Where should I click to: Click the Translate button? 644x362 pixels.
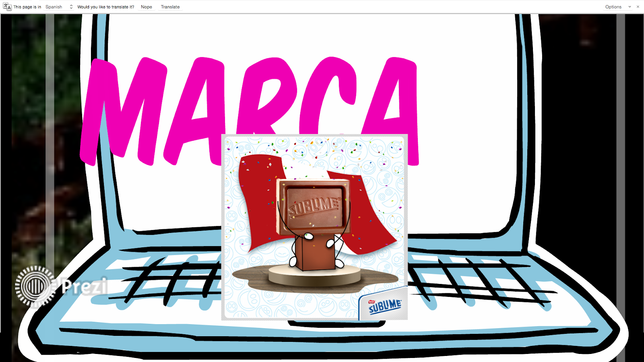[x=170, y=7]
